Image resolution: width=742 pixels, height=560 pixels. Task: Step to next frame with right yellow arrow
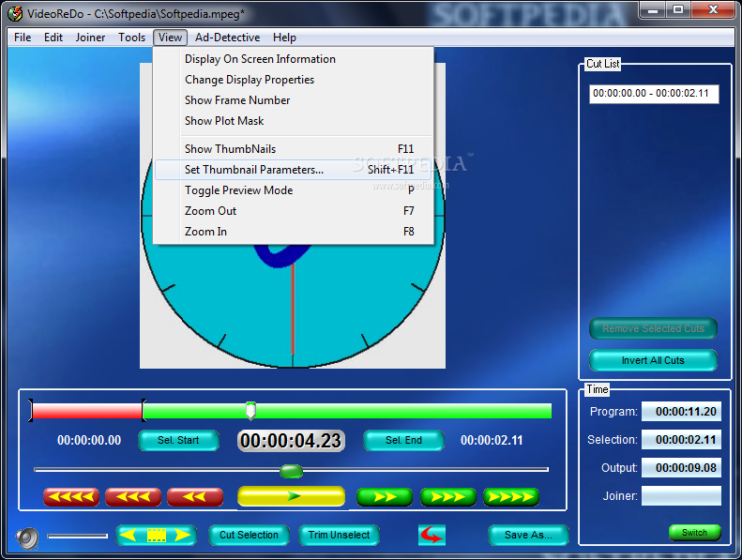pos(182,535)
